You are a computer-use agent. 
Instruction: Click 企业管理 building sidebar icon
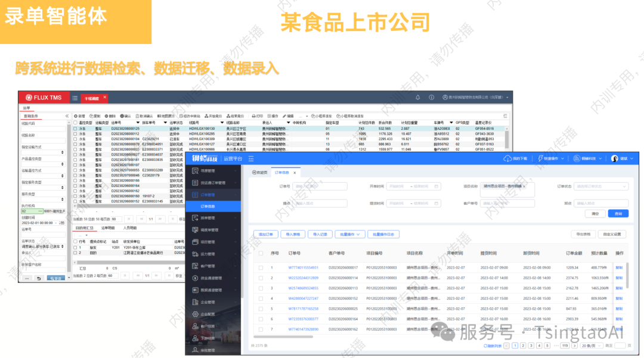195,302
